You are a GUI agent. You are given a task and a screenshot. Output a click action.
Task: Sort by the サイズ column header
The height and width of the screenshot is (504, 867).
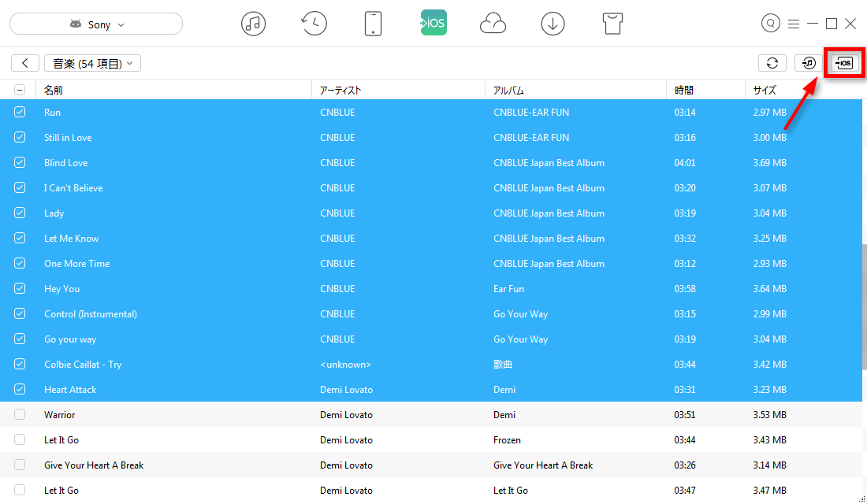point(803,90)
